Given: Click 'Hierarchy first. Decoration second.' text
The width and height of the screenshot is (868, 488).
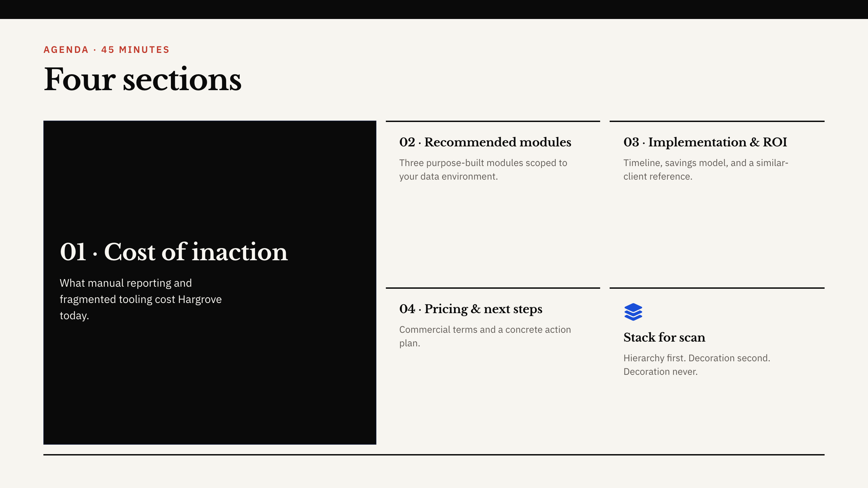Looking at the screenshot, I should 697,358.
